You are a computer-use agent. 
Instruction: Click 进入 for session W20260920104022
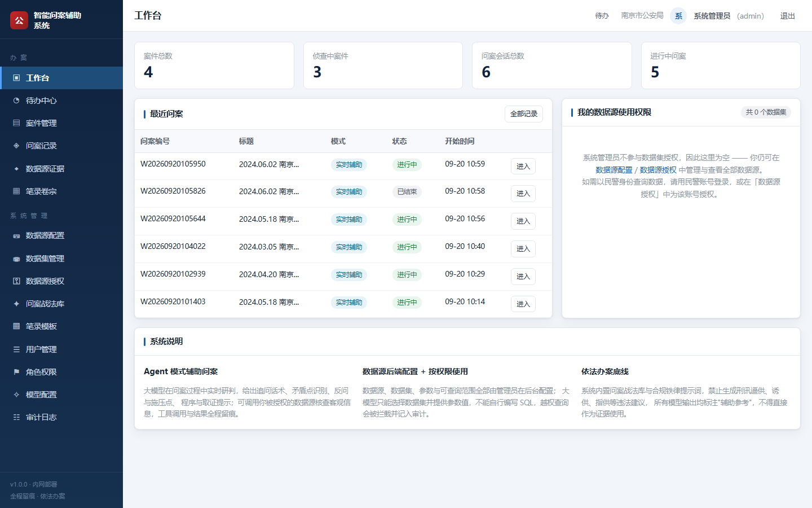click(x=523, y=249)
